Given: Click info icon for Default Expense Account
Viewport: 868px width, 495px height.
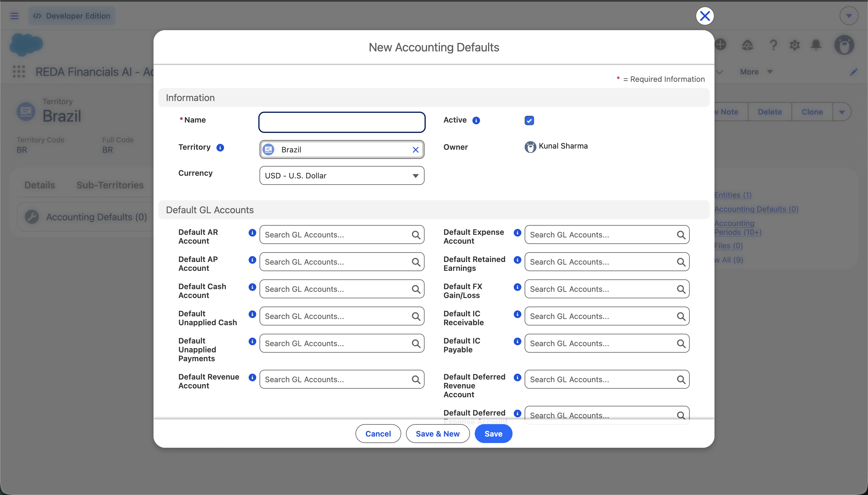Looking at the screenshot, I should [x=517, y=232].
